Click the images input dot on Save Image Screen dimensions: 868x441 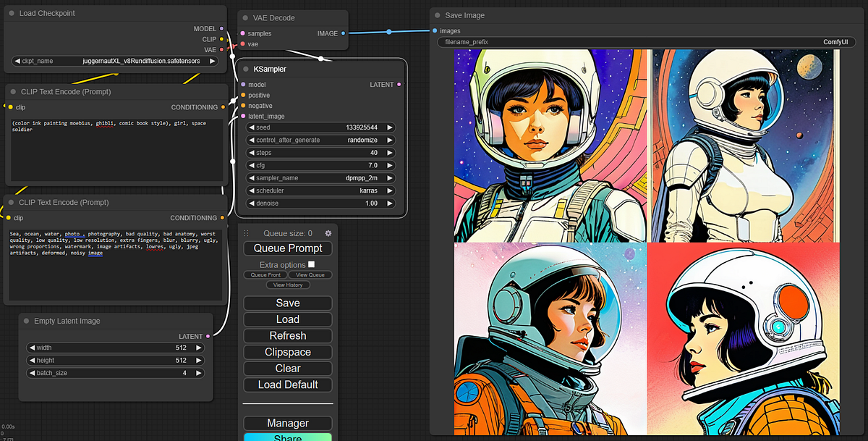[434, 31]
